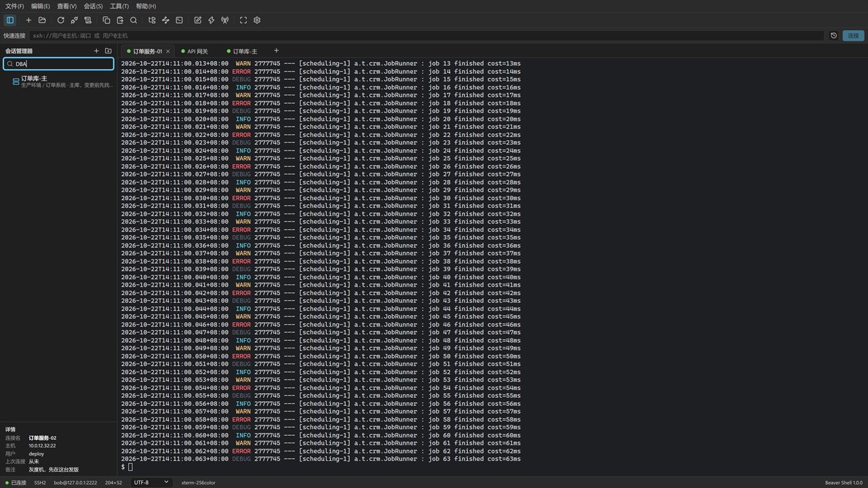The width and height of the screenshot is (868, 488).
Task: Select the 订单库-主 session in the list
Action: point(58,81)
